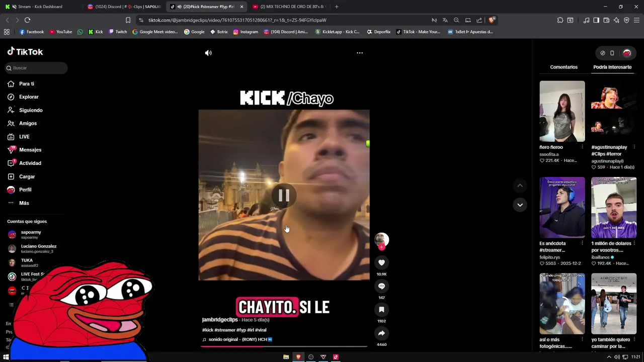The width and height of the screenshot is (644, 362).
Task: Open the yo también quiero caminar video
Action: [614, 304]
